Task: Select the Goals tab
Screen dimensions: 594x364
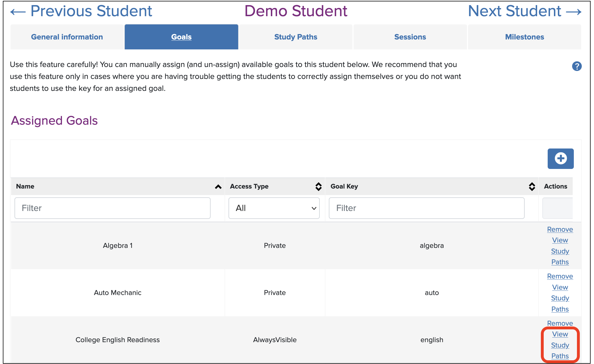Action: coord(181,37)
